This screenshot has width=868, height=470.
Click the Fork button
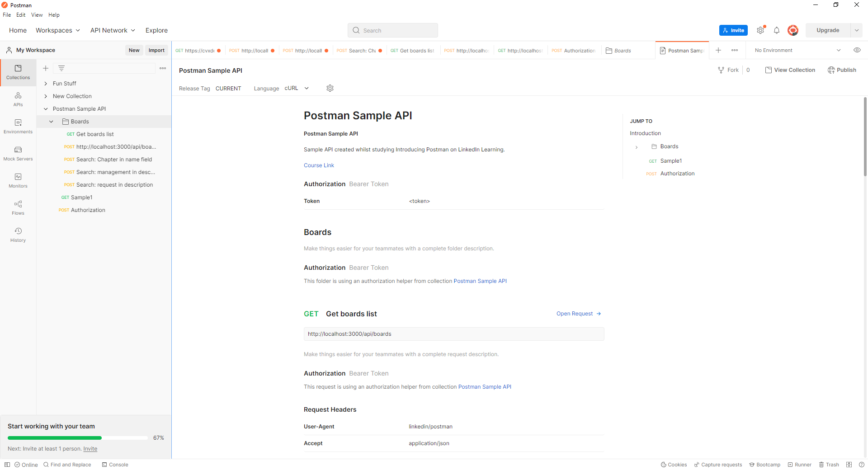(x=728, y=70)
